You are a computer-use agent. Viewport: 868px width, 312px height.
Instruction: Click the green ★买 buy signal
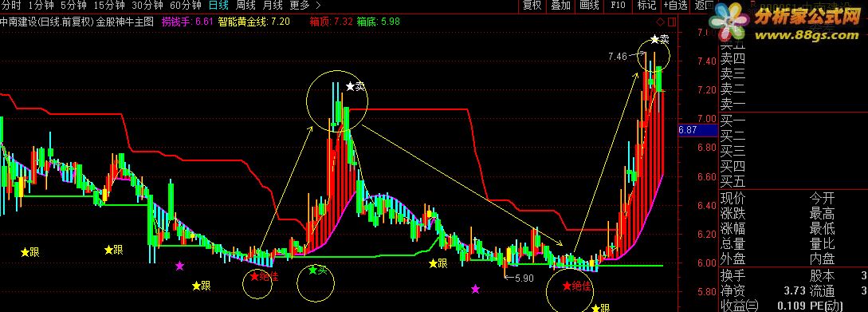click(x=318, y=271)
